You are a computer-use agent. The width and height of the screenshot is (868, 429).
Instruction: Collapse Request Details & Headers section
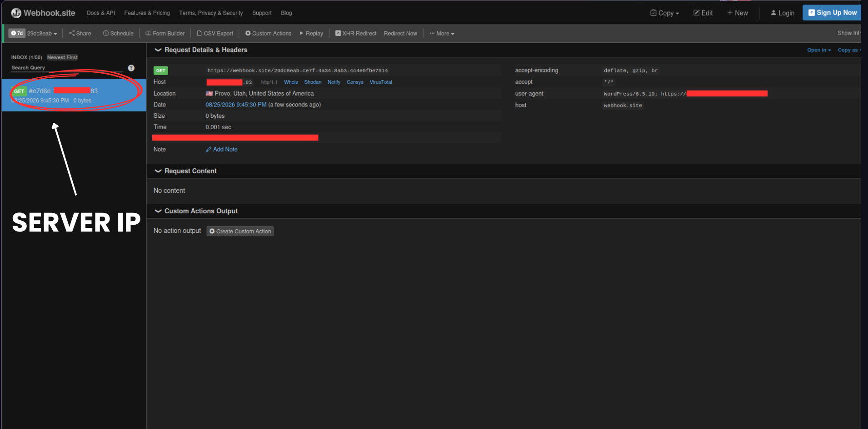click(x=201, y=50)
